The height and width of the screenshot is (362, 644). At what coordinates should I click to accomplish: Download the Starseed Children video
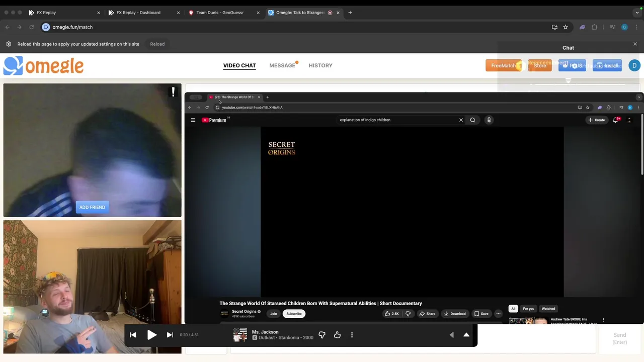pos(455,314)
